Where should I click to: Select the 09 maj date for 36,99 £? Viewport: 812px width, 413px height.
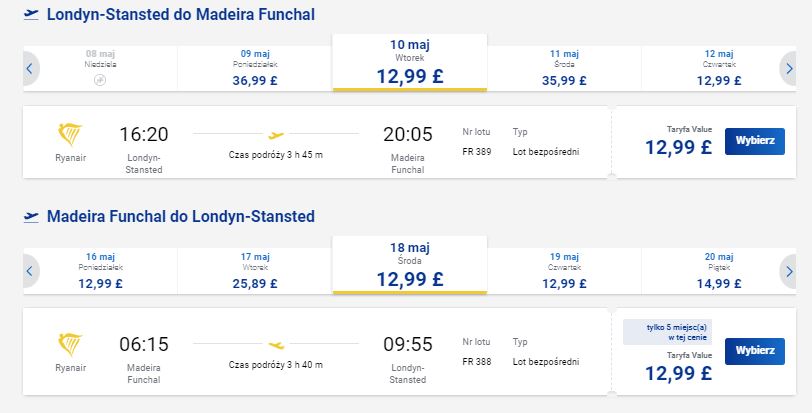[x=255, y=68]
